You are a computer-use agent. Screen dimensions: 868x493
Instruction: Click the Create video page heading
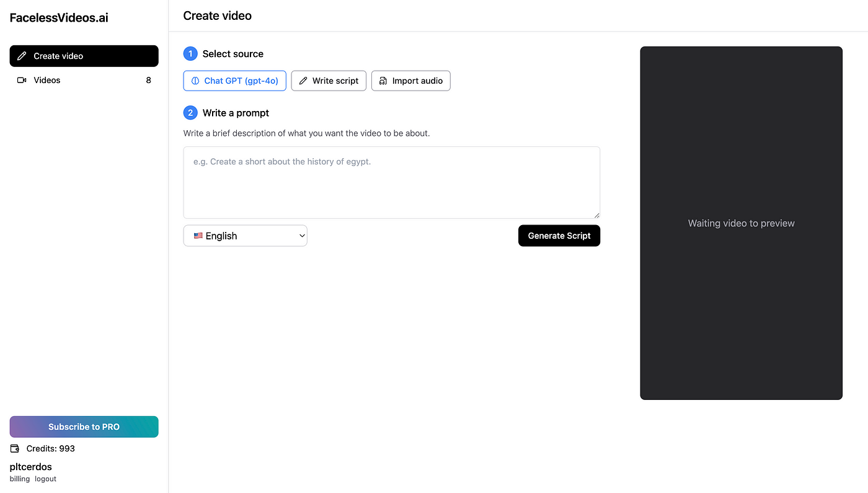pyautogui.click(x=218, y=16)
